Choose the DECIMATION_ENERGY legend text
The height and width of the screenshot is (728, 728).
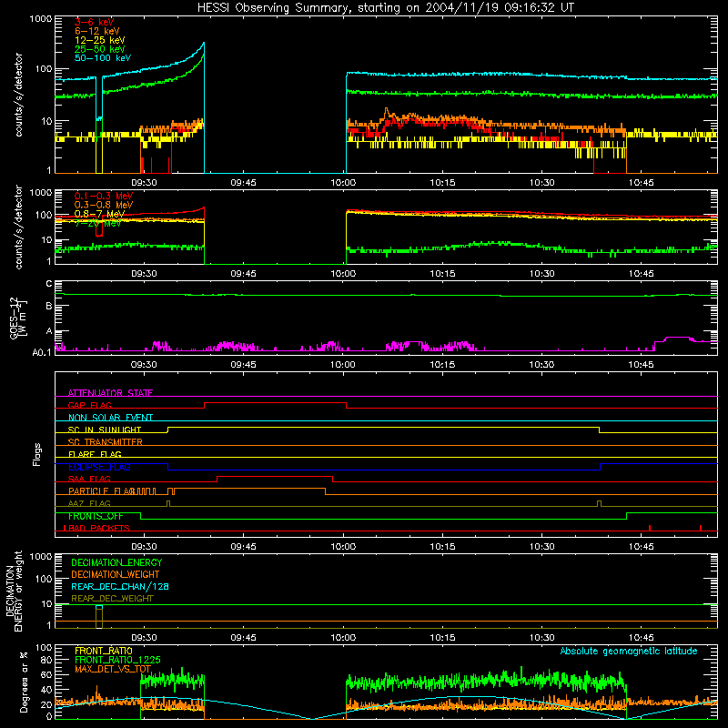pyautogui.click(x=116, y=562)
